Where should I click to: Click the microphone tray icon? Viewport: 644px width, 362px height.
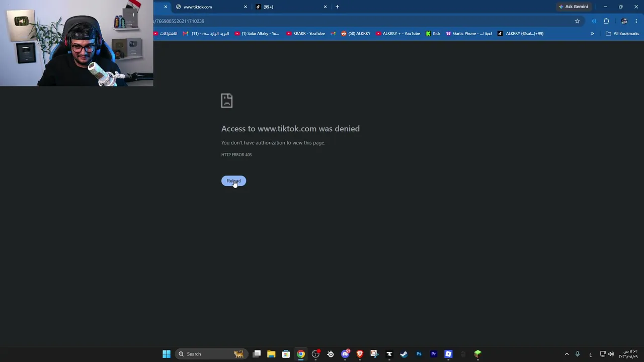point(578,354)
